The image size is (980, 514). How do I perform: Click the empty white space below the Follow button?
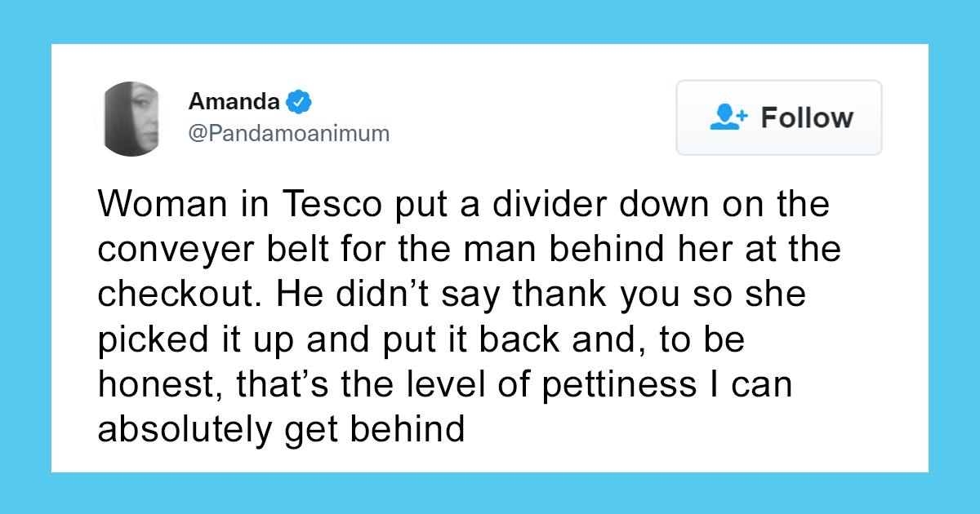[779, 173]
